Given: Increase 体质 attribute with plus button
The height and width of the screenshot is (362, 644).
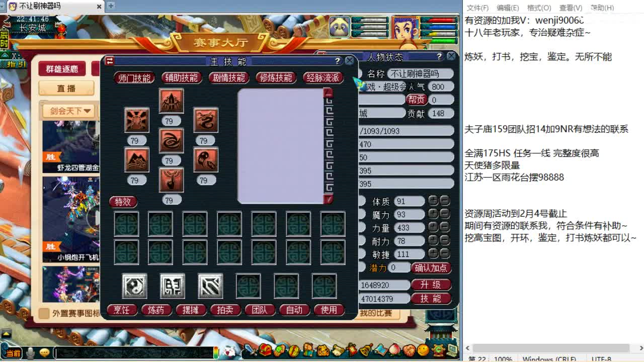Looking at the screenshot, I should click(x=433, y=201).
